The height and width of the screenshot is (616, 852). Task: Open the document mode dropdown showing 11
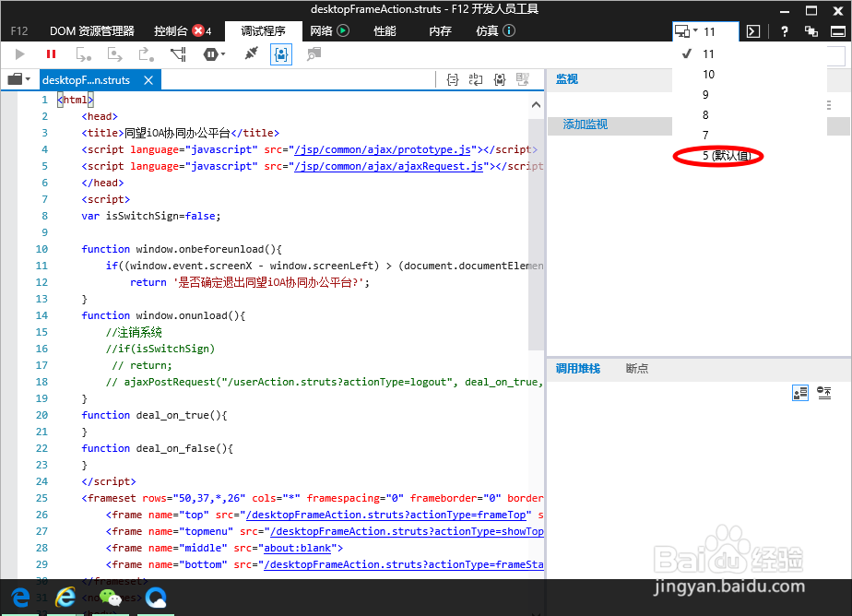[705, 31]
